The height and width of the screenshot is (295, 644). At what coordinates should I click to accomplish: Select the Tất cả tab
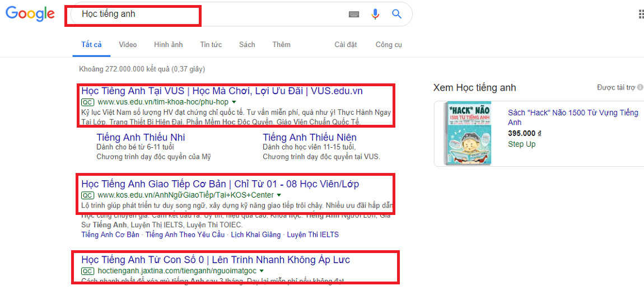(91, 45)
